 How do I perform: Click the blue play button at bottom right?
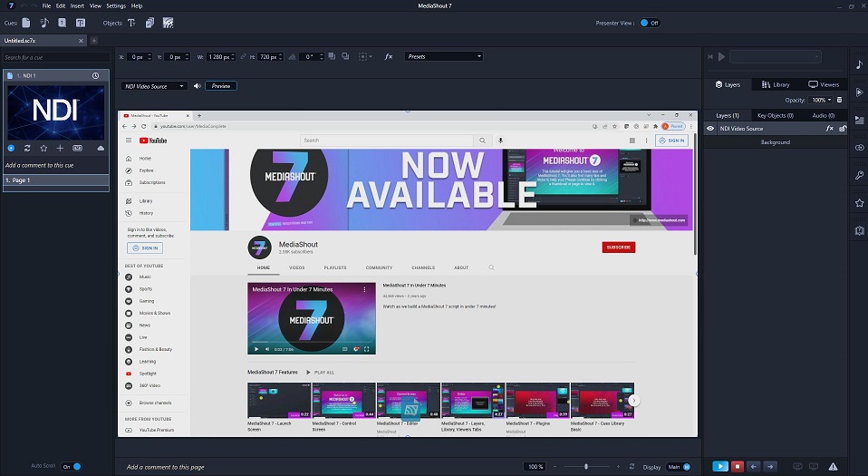[720, 467]
